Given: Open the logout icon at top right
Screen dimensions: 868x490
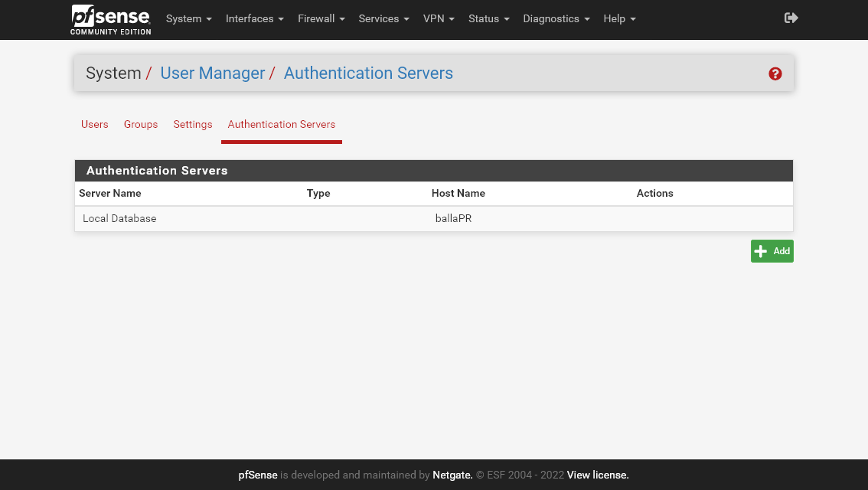Looking at the screenshot, I should (791, 17).
